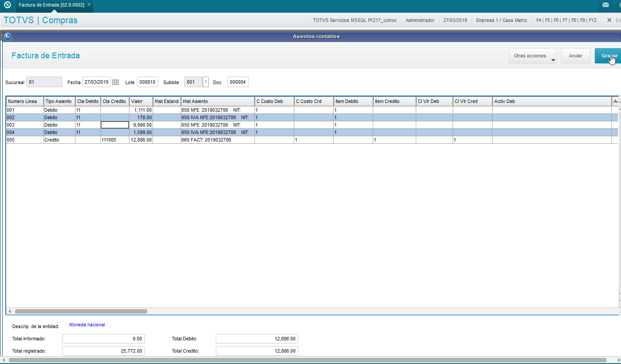Click the Tipo Asiento column header
This screenshot has width=621, height=364.
click(59, 101)
